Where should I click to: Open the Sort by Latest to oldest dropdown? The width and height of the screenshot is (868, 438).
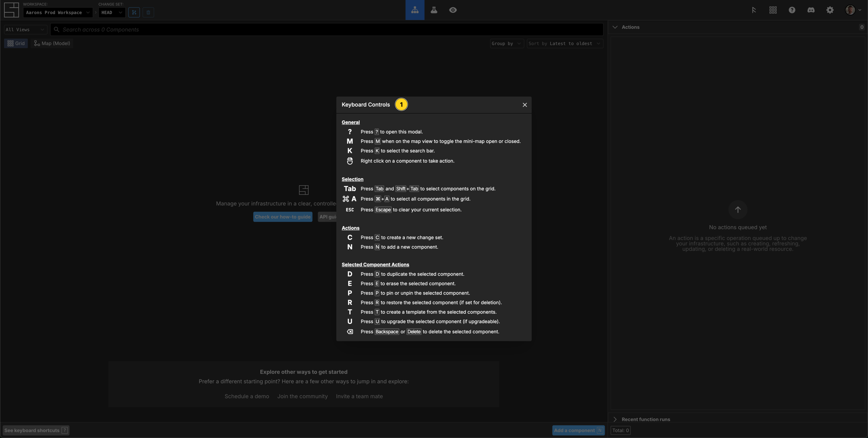[x=565, y=43]
